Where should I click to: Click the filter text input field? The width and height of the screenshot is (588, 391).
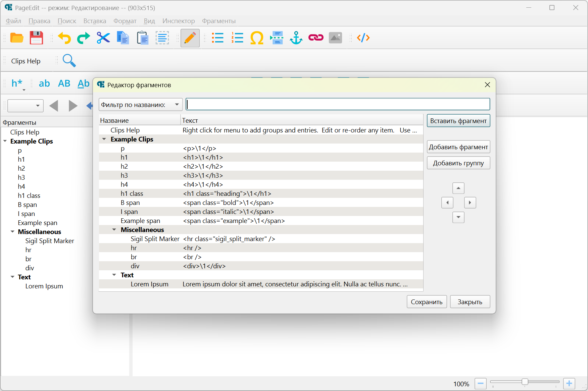click(338, 104)
